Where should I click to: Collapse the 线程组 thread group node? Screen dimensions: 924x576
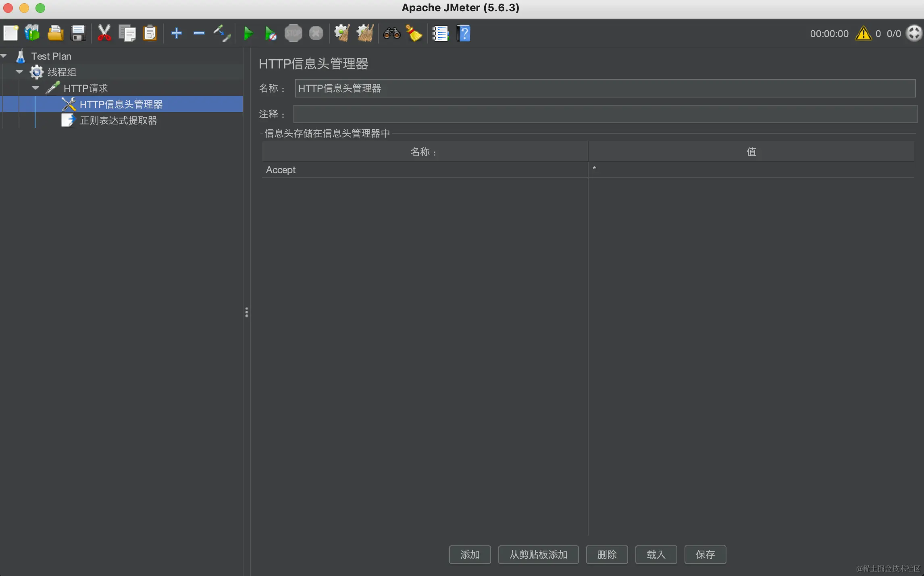tap(19, 72)
